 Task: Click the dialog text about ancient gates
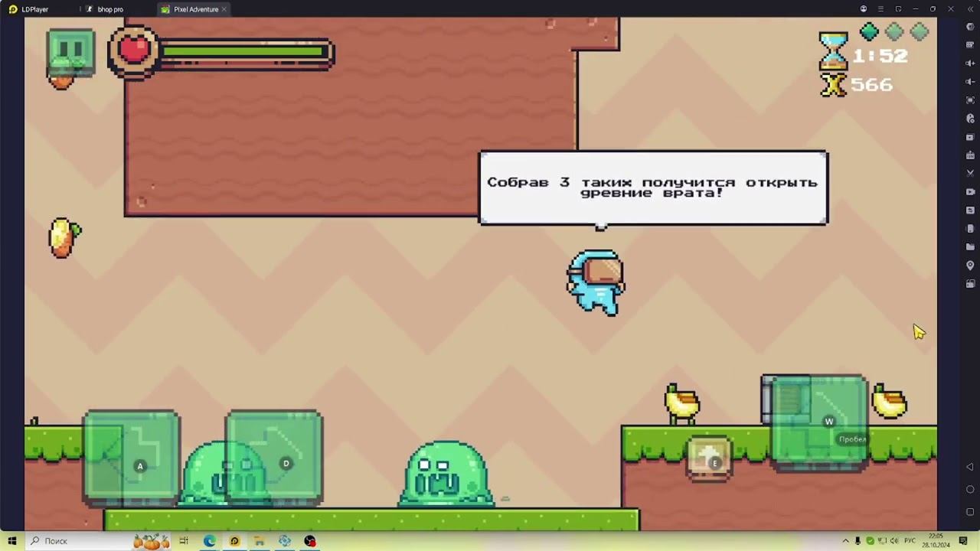coord(652,187)
